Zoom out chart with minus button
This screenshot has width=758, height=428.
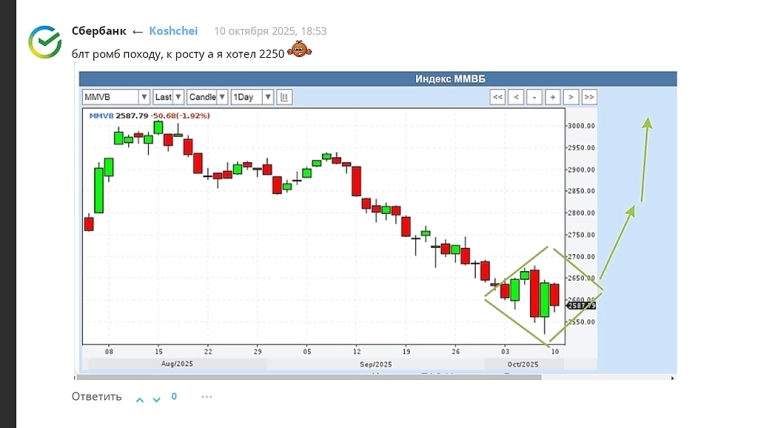click(534, 97)
